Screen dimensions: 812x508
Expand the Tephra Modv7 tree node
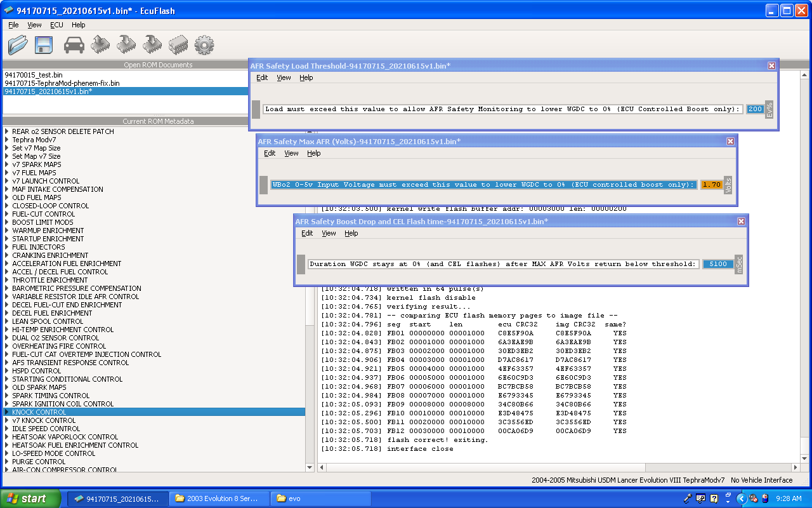(7, 140)
